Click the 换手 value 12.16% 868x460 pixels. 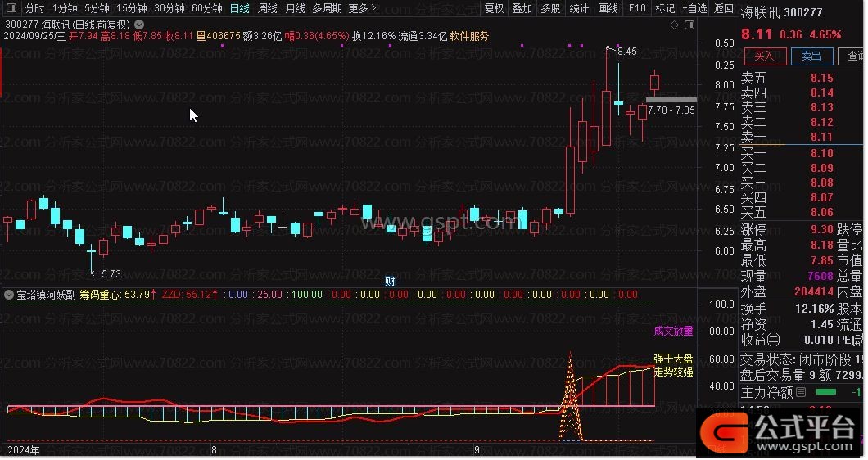click(814, 309)
